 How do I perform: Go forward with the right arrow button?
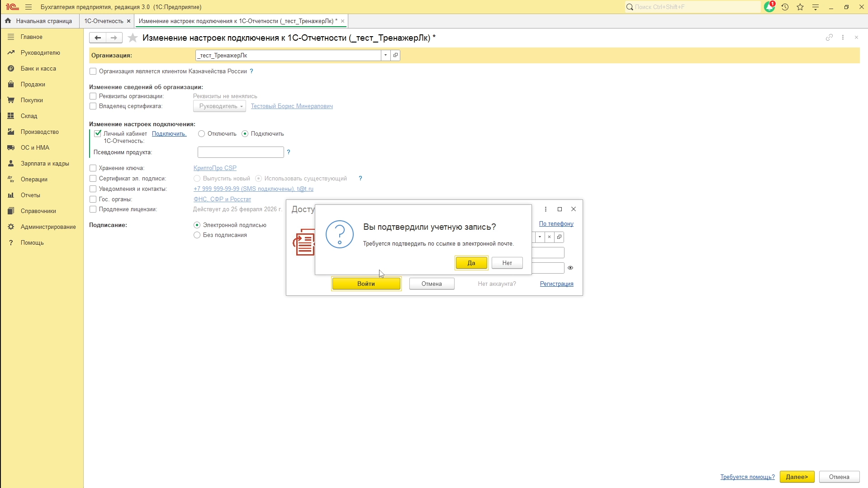click(x=114, y=38)
